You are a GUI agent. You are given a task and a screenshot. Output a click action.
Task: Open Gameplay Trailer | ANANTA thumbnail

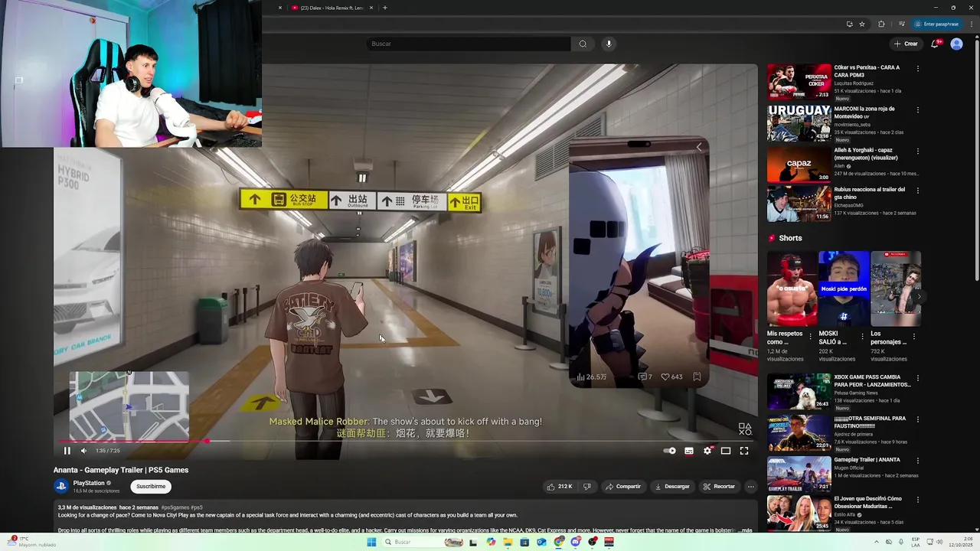coord(799,474)
